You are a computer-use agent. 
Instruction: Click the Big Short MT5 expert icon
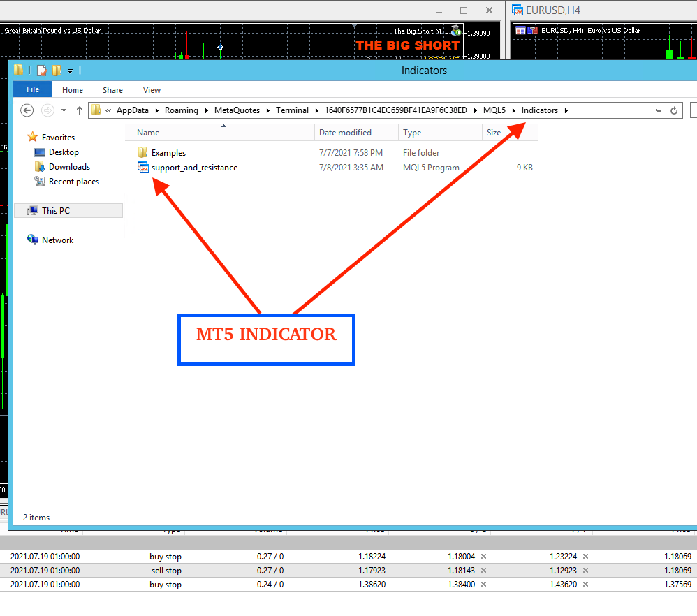pos(457,31)
